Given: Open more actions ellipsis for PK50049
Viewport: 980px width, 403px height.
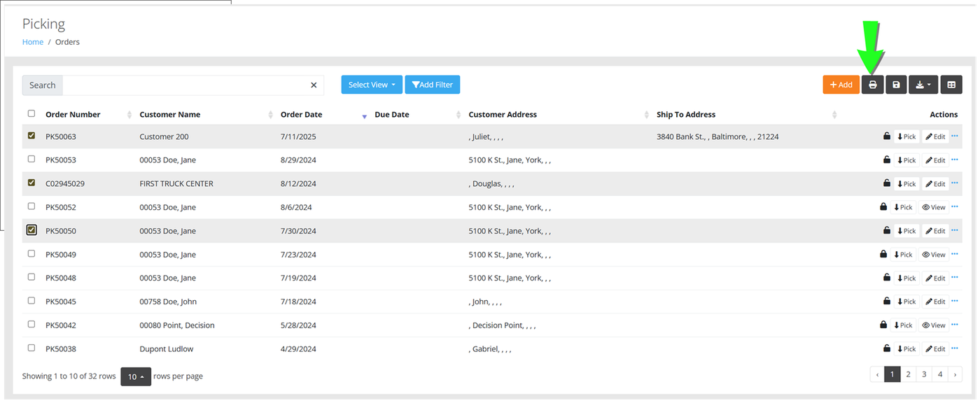Looking at the screenshot, I should pyautogui.click(x=955, y=254).
